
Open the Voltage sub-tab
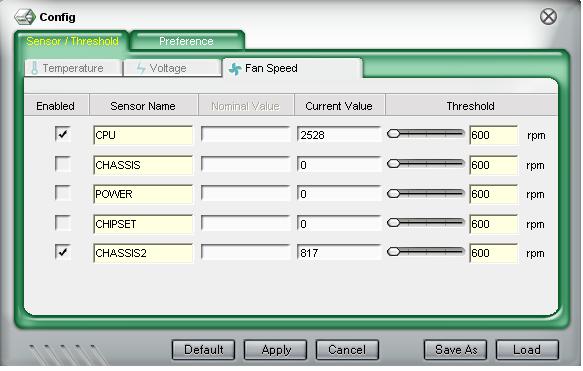tap(172, 68)
